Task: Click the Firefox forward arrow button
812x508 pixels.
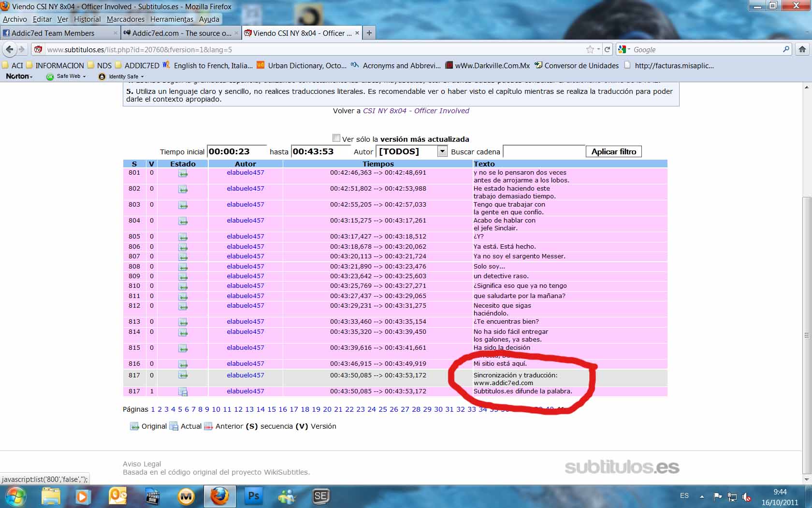Action: pyautogui.click(x=21, y=49)
